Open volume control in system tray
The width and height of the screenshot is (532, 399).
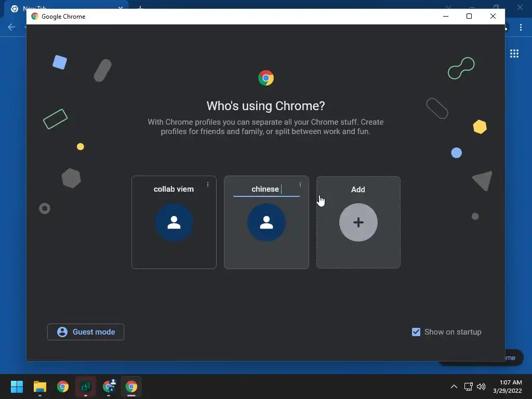[x=481, y=387]
